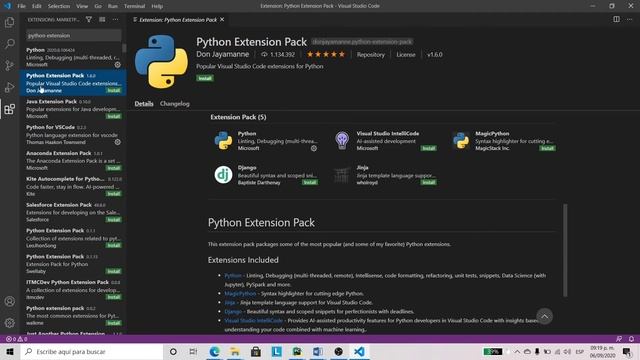Image resolution: width=640 pixels, height=360 pixels.
Task: Click the star rating
Action: tap(326, 54)
